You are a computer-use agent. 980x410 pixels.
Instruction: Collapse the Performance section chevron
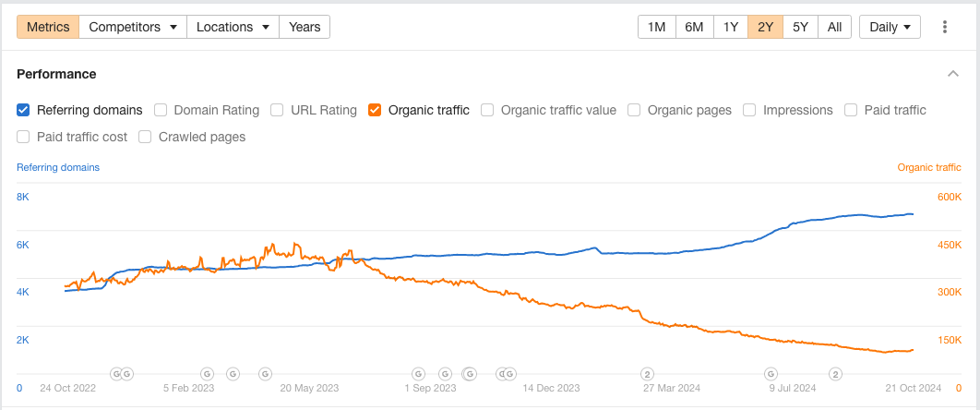click(953, 74)
